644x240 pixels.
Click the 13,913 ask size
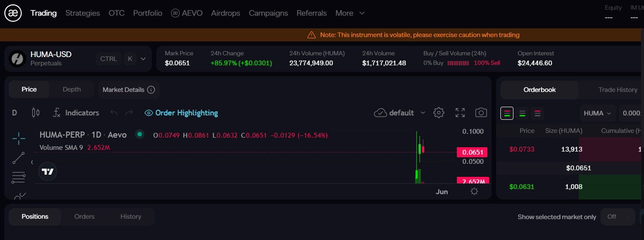pos(572,149)
